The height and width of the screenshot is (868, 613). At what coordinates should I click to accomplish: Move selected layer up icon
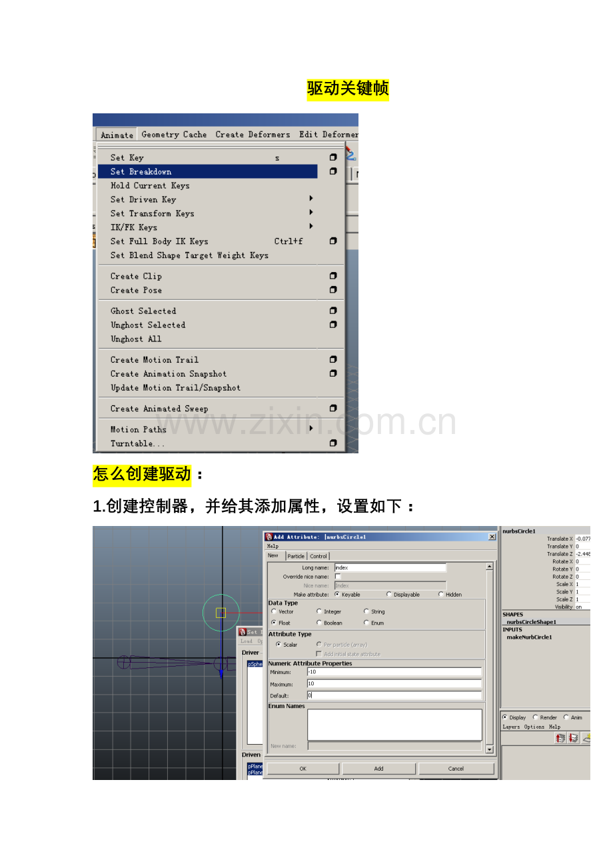[x=560, y=738]
